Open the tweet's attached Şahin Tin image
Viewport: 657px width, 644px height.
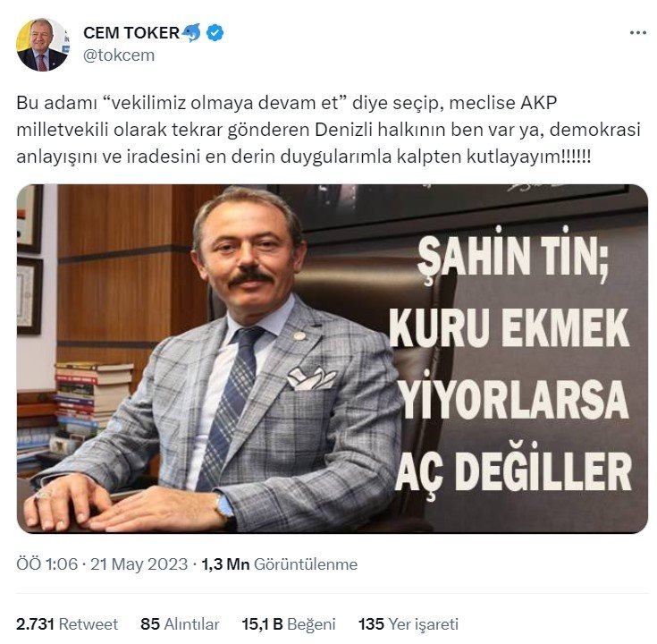333,359
